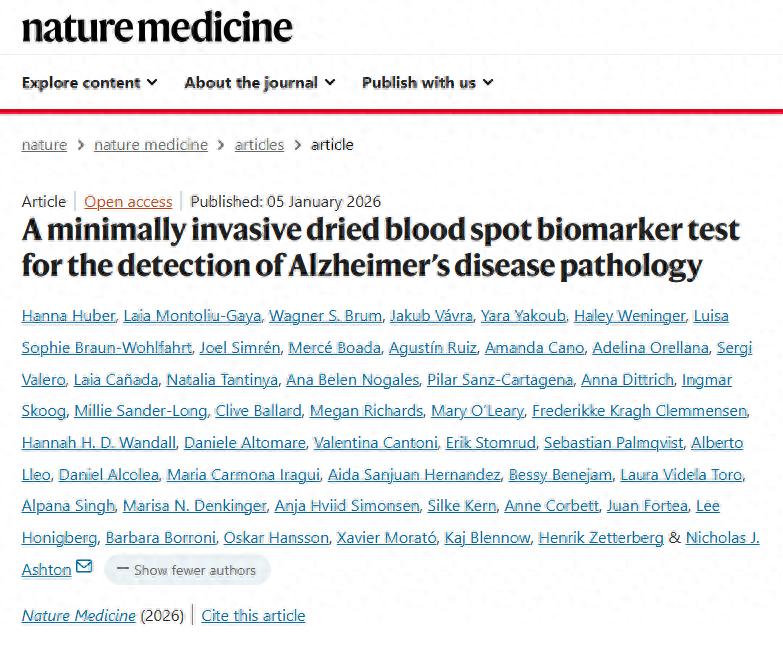
Task: Go to nature breadcrumb link
Action: click(x=44, y=145)
